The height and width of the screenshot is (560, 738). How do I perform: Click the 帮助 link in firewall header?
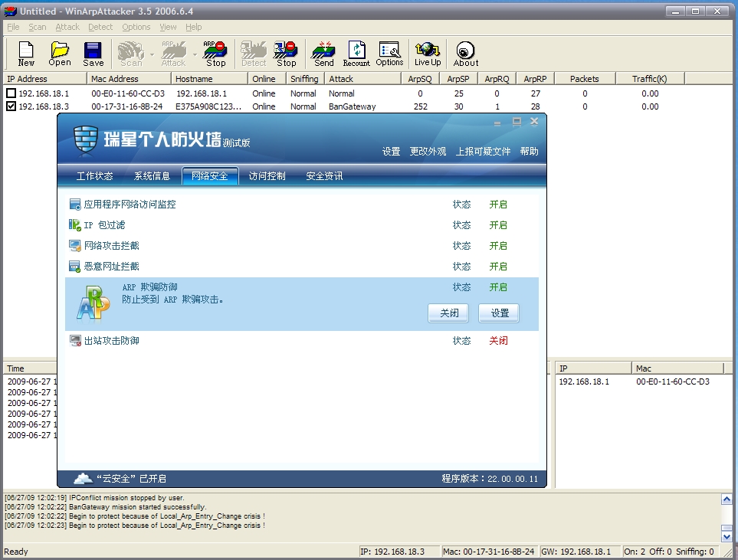coord(529,151)
